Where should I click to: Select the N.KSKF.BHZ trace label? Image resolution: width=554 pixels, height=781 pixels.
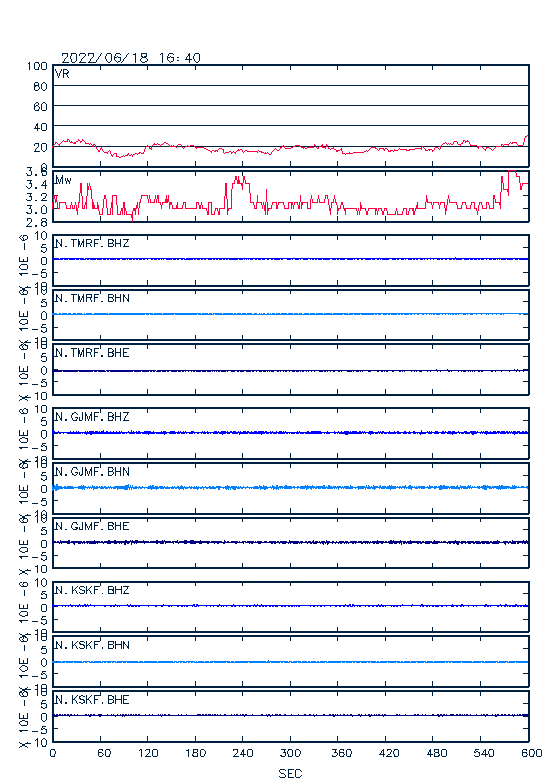pyautogui.click(x=92, y=590)
